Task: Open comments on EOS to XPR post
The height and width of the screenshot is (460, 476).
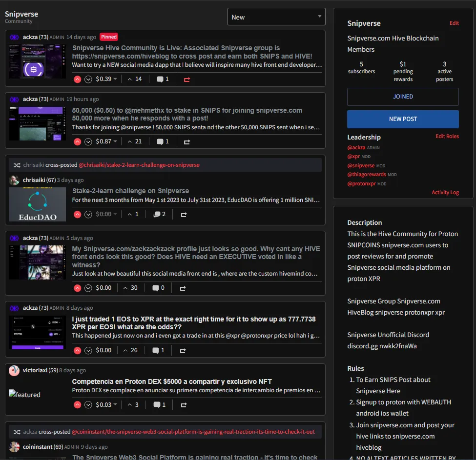Action: 158,350
